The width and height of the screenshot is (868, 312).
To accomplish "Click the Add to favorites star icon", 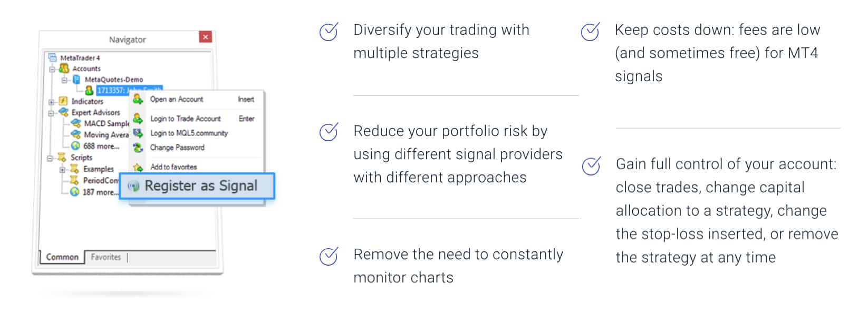I will (138, 167).
